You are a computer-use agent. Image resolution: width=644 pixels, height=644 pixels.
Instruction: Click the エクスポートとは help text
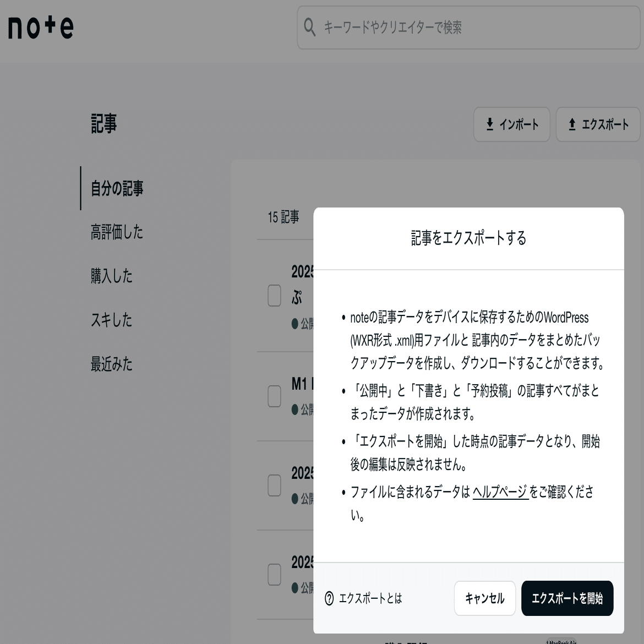(x=371, y=599)
